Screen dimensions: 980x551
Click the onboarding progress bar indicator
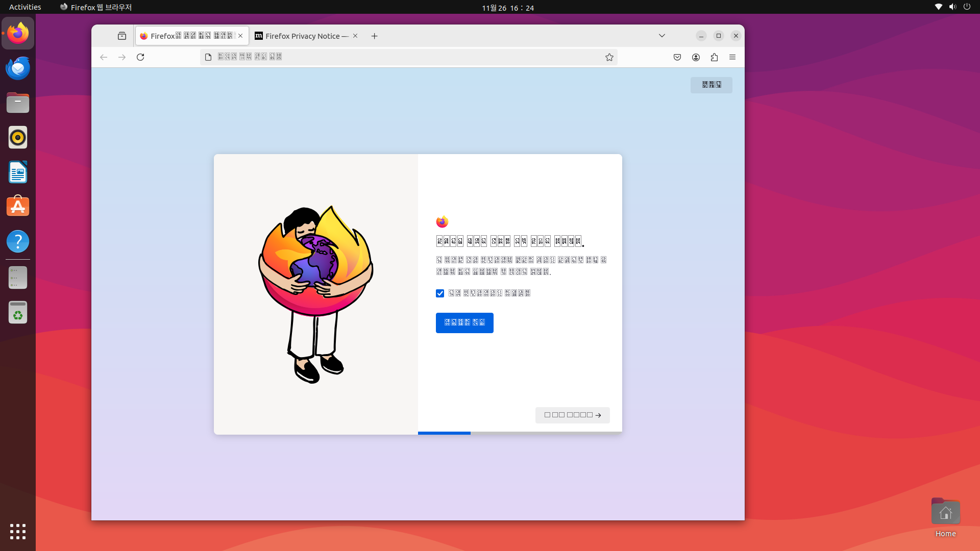[444, 433]
